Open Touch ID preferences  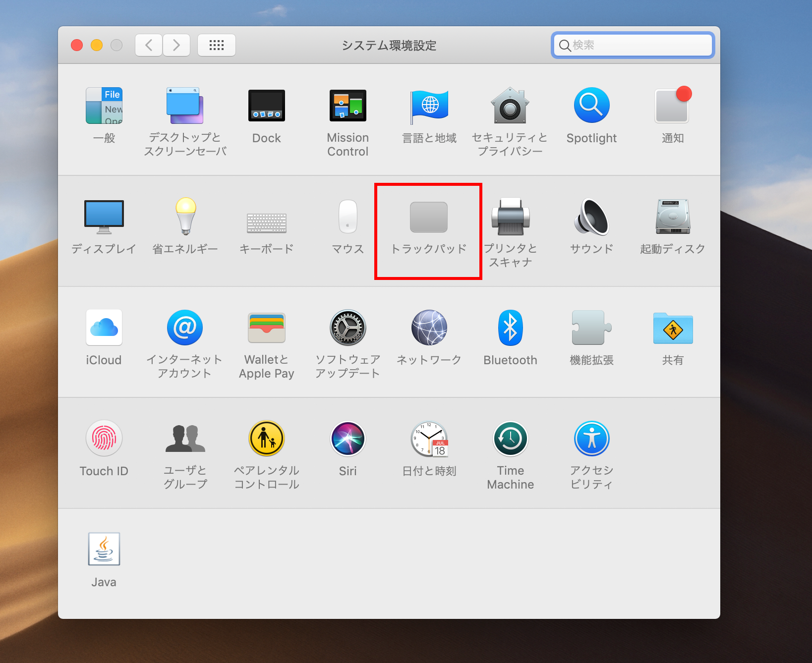[x=104, y=439]
